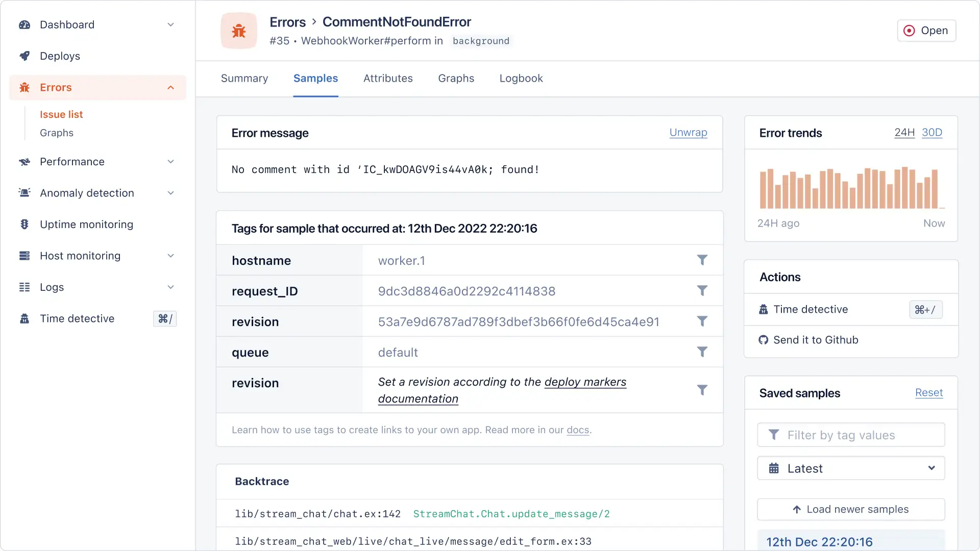Viewport: 980px width, 551px height.
Task: Click the Errors bug icon in sidebar
Action: point(24,88)
